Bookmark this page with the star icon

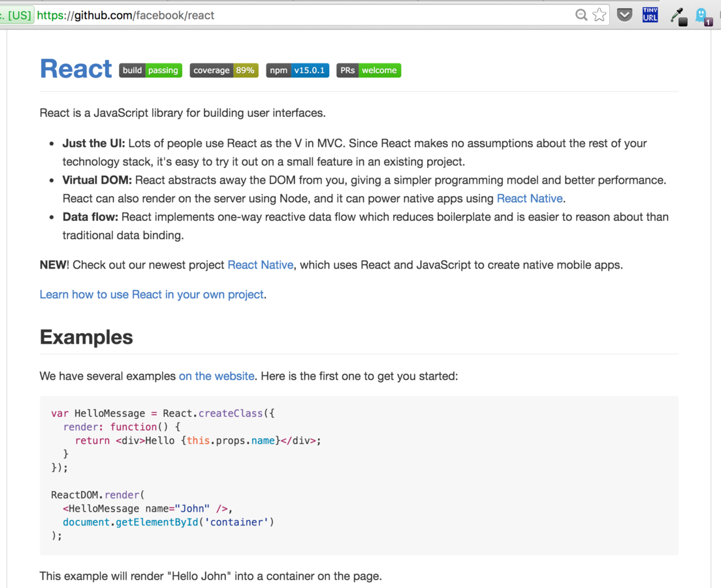pyautogui.click(x=599, y=15)
